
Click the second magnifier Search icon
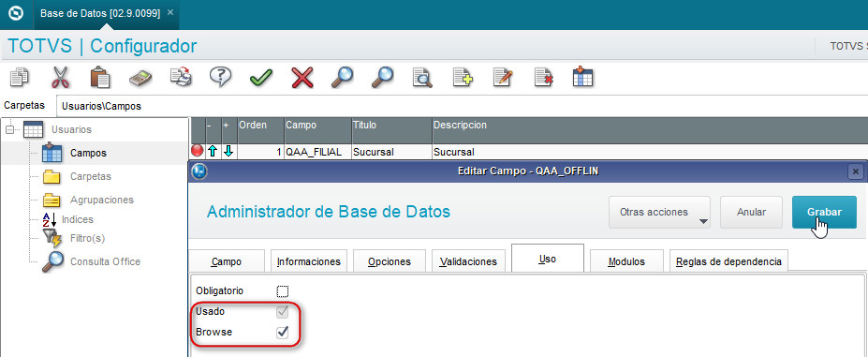coord(382,77)
